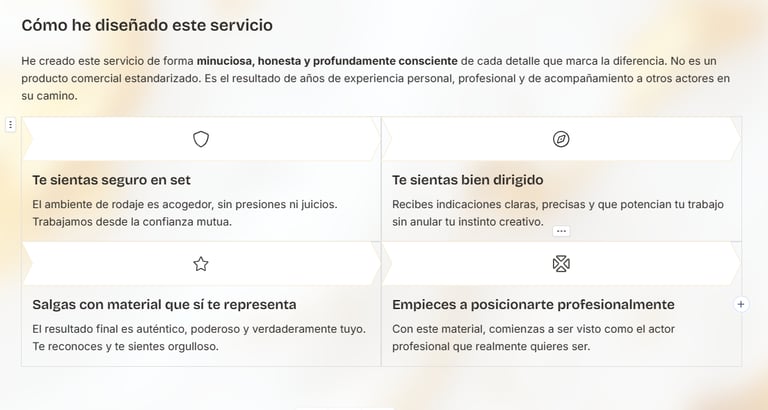Open the vertical three-dot block handle menu
This screenshot has height=410, width=768.
11,125
